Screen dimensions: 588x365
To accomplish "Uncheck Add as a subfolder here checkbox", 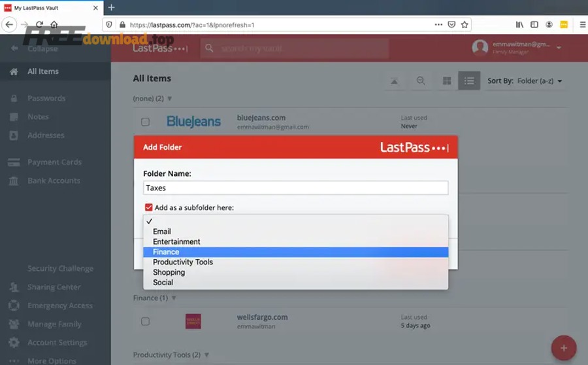I will coord(149,207).
